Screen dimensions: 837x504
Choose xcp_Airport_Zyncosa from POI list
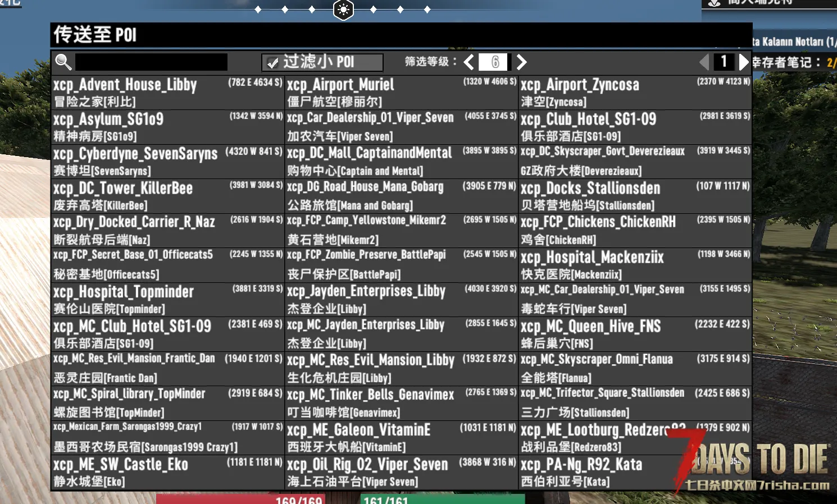pos(635,93)
